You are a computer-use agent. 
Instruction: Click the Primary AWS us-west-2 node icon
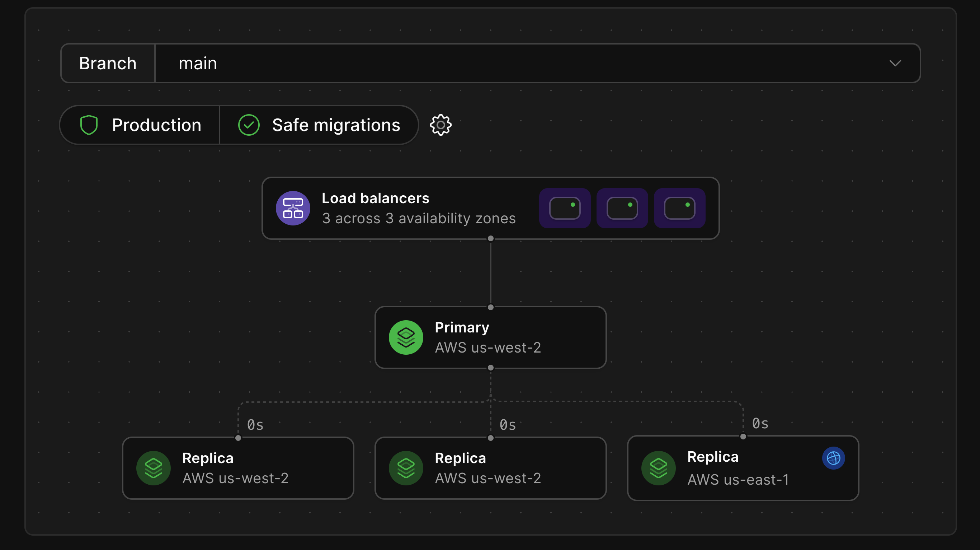(406, 337)
